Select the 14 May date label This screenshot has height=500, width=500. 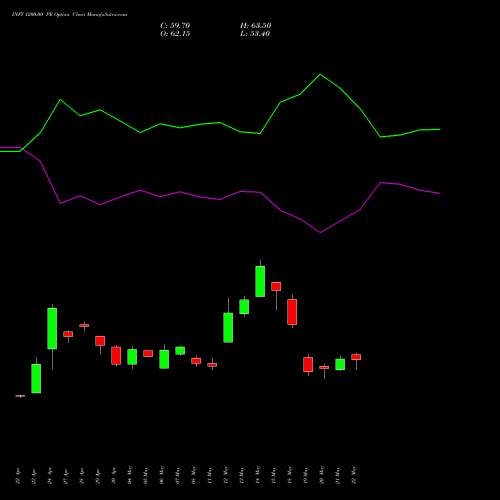coord(258,475)
